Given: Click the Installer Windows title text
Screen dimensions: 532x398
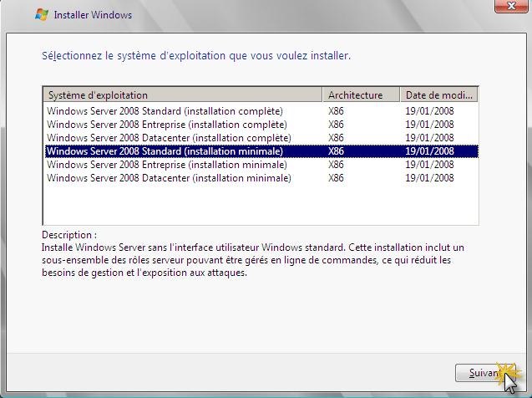Looking at the screenshot, I should point(93,15).
